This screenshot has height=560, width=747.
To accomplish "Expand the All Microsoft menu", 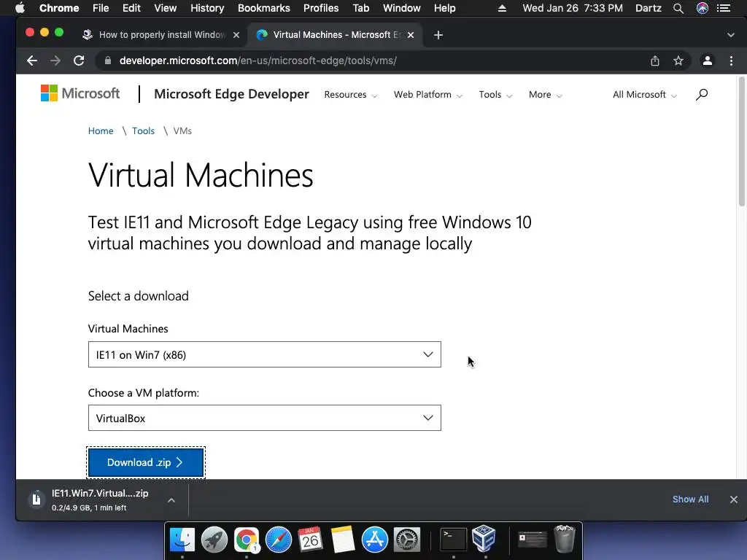I will point(645,94).
